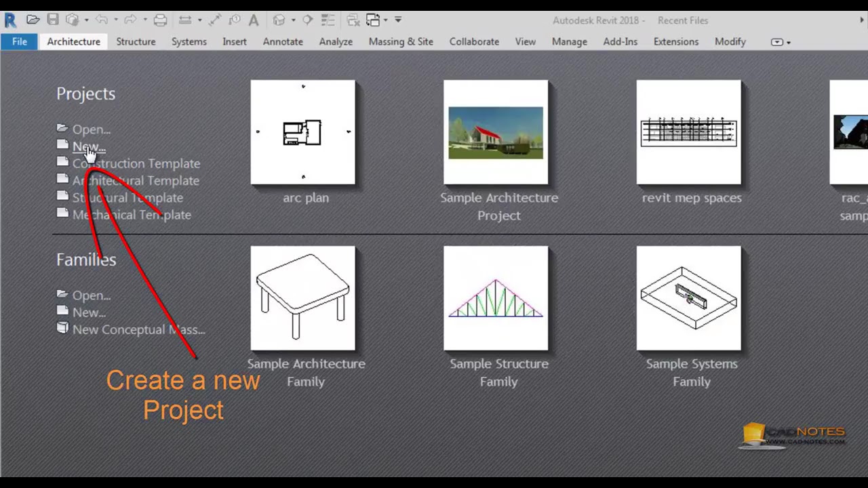The height and width of the screenshot is (488, 868).
Task: Click New... under Families
Action: click(x=89, y=312)
